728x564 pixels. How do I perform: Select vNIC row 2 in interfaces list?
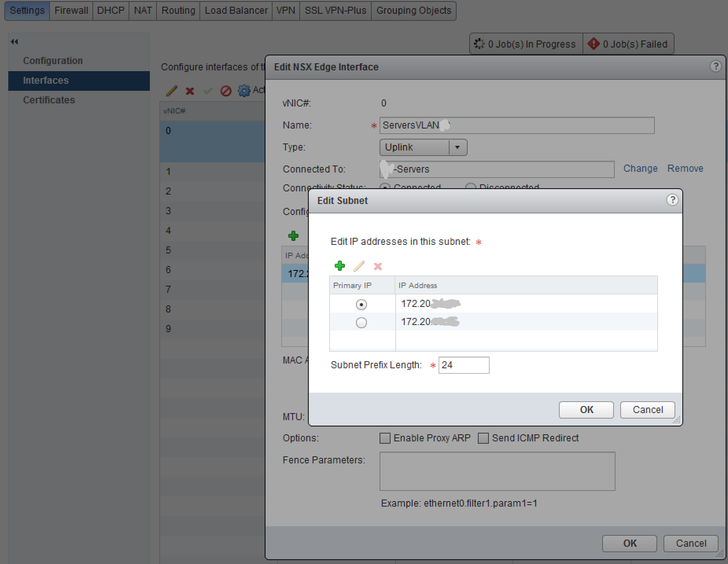click(x=212, y=191)
